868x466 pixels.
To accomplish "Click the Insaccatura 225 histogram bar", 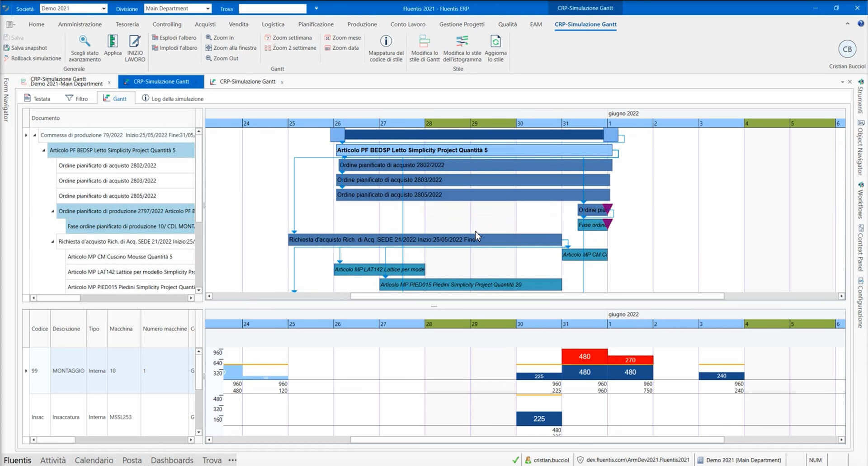I will [x=539, y=419].
